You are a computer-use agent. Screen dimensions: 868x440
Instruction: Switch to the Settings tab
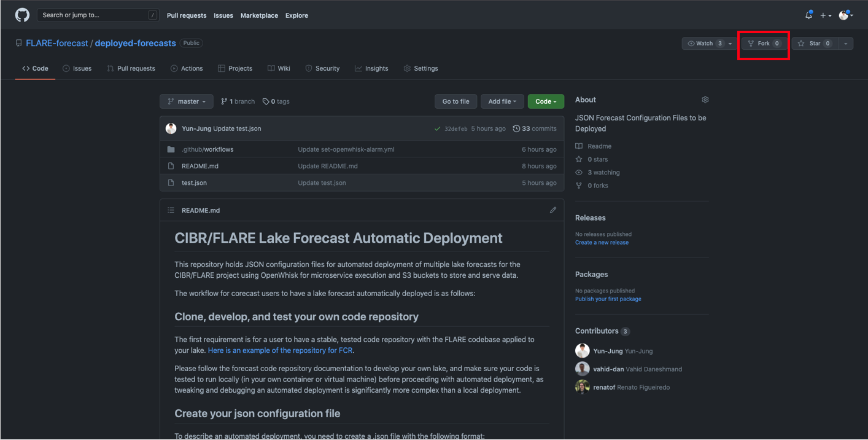pyautogui.click(x=420, y=68)
